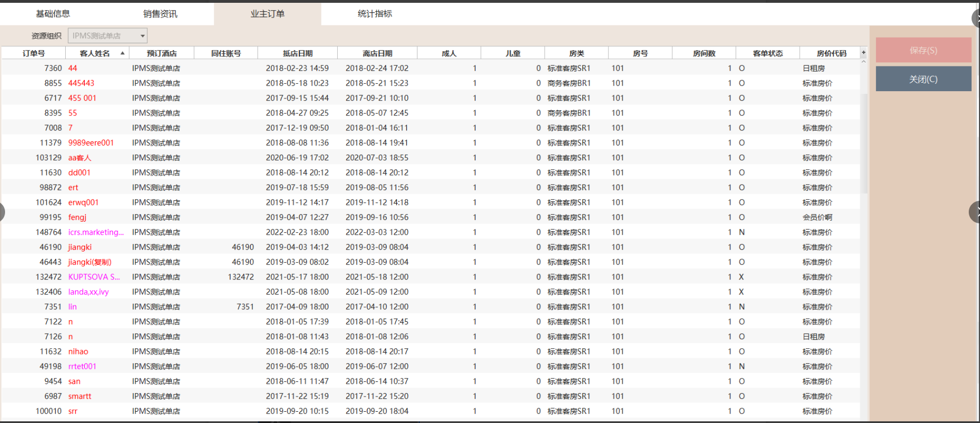The height and width of the screenshot is (423, 980).
Task: Click the 房类 column header
Action: (x=577, y=53)
